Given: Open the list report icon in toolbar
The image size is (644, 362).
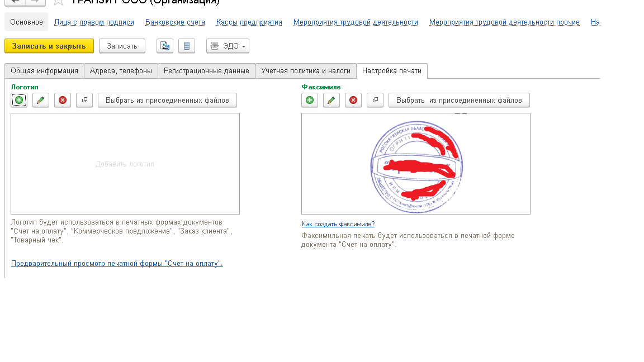Looking at the screenshot, I should point(187,46).
